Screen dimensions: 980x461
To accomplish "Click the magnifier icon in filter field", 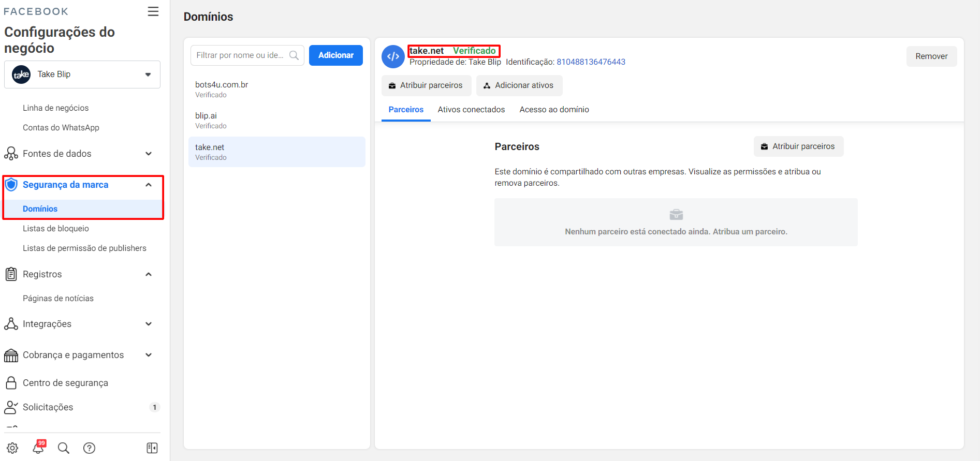I will 294,55.
